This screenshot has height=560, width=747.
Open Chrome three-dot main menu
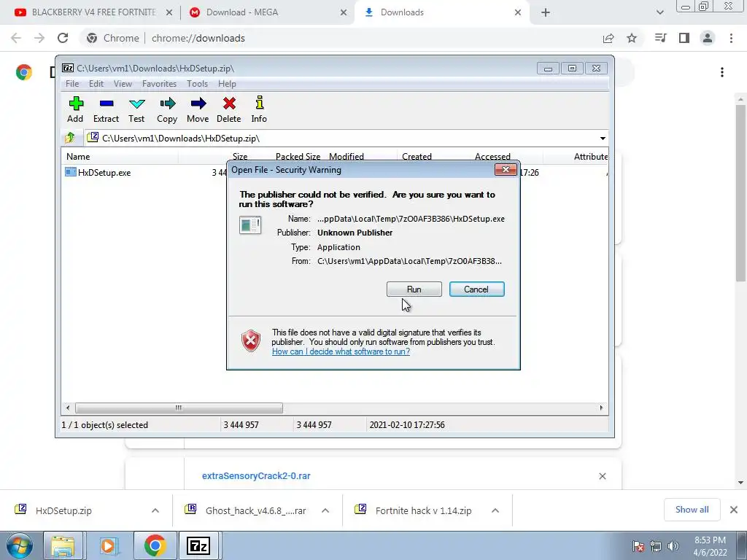coord(731,38)
